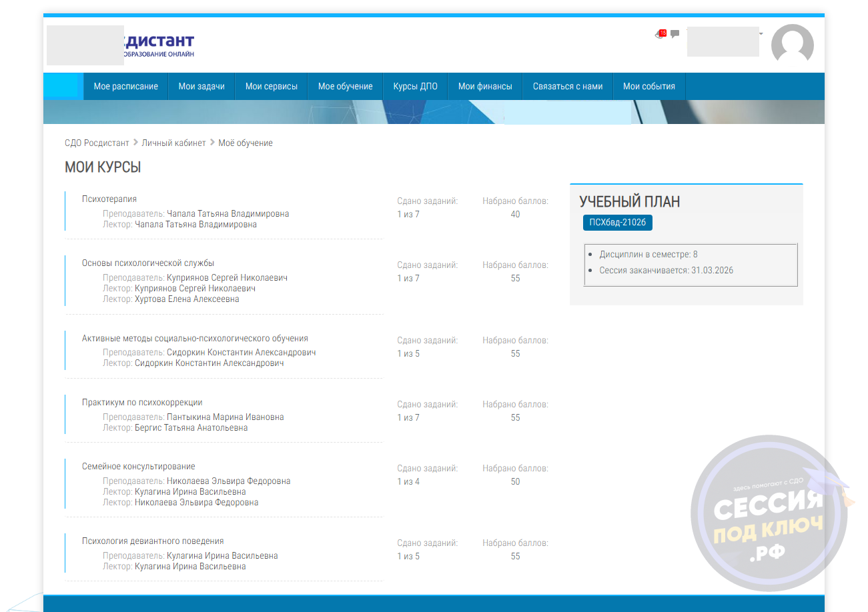The image size is (868, 612).
Task: Open Психология девиантного поведения course
Action: click(x=153, y=541)
